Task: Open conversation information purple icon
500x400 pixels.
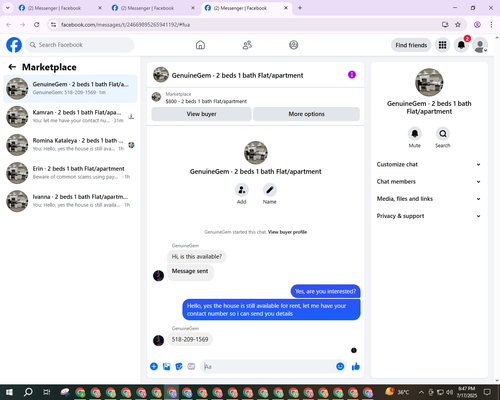Action: pos(352,75)
